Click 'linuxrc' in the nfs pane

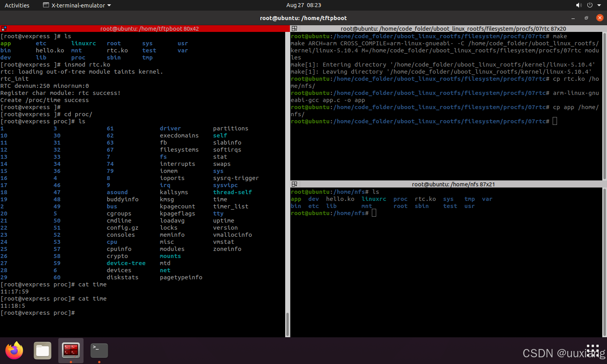pos(374,199)
